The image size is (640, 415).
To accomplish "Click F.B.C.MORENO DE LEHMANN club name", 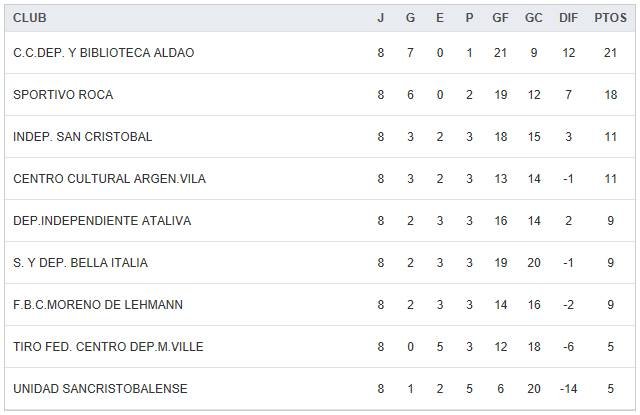I will click(98, 305).
